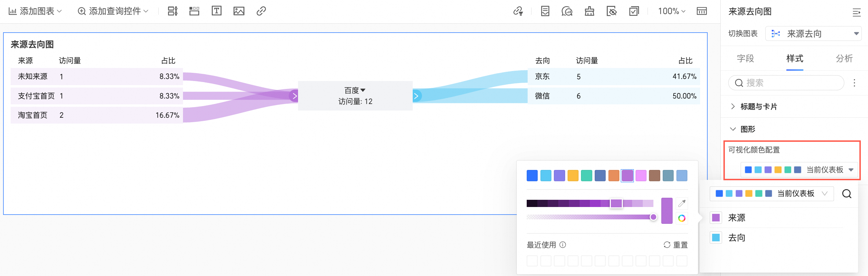Expand the 标题与卡片 section
Viewport: 868px width, 276px height.
tap(758, 106)
